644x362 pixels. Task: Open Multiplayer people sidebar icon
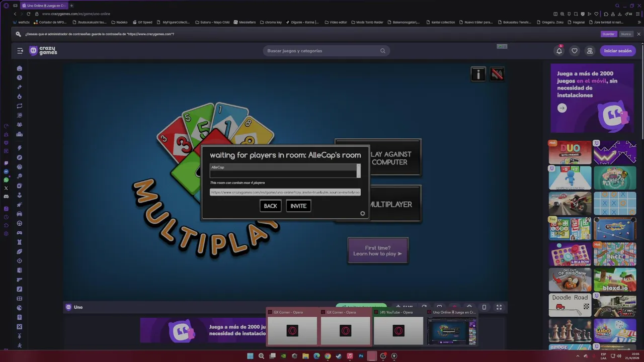(x=20, y=125)
